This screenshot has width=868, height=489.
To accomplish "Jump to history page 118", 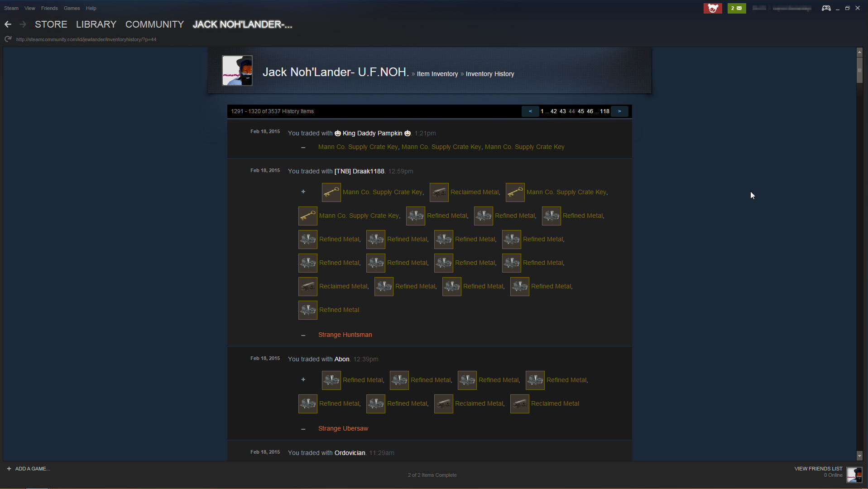I will pyautogui.click(x=604, y=111).
